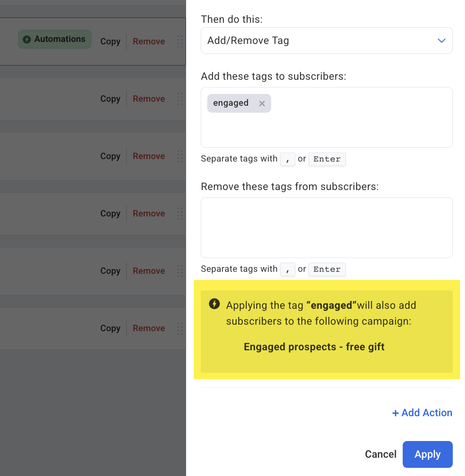The width and height of the screenshot is (465, 476).
Task: Open the Add/Remove Tag action dropdown
Action: (x=327, y=41)
